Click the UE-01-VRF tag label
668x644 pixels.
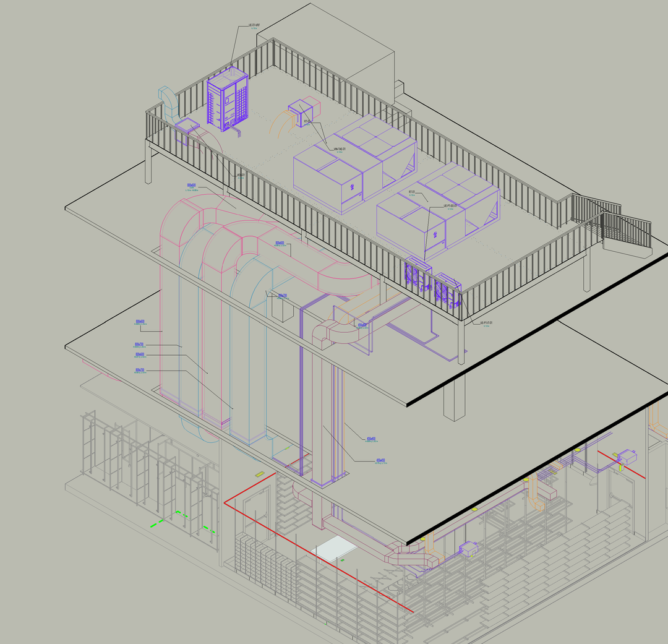click(254, 26)
